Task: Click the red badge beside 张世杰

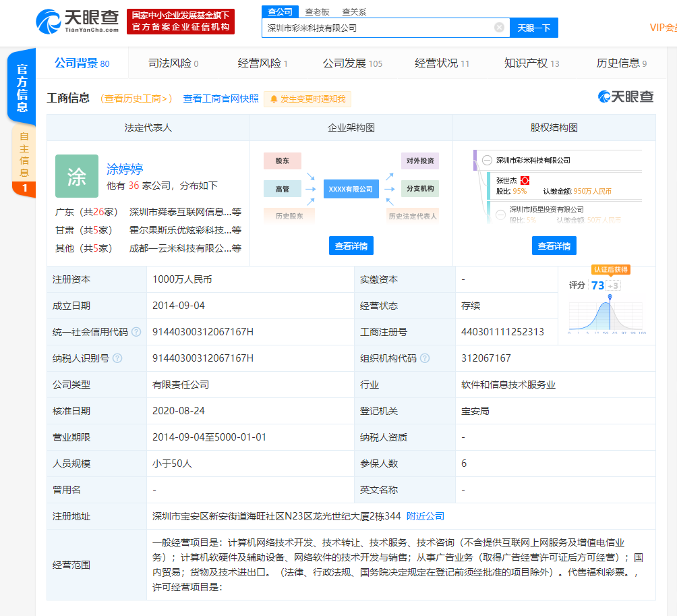Action: pyautogui.click(x=525, y=181)
